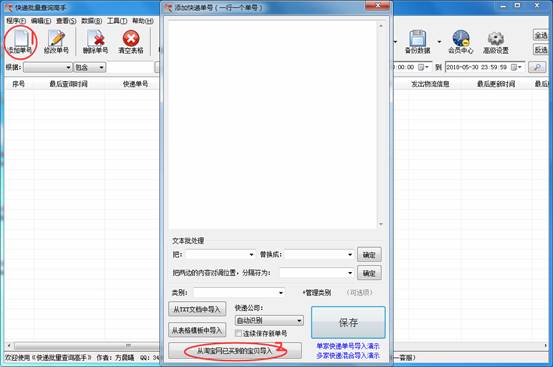The width and height of the screenshot is (553, 367).
Task: Open the 工具(T) menu
Action: 117,21
